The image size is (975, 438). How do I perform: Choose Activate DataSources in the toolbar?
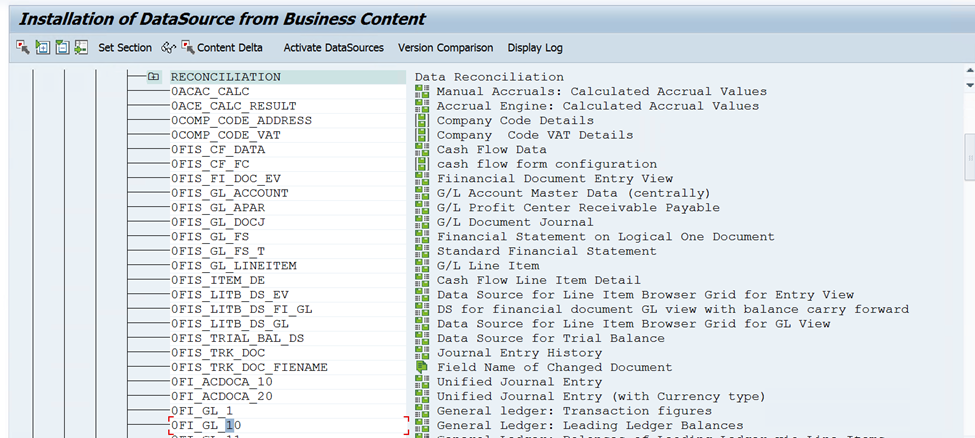[x=333, y=47]
